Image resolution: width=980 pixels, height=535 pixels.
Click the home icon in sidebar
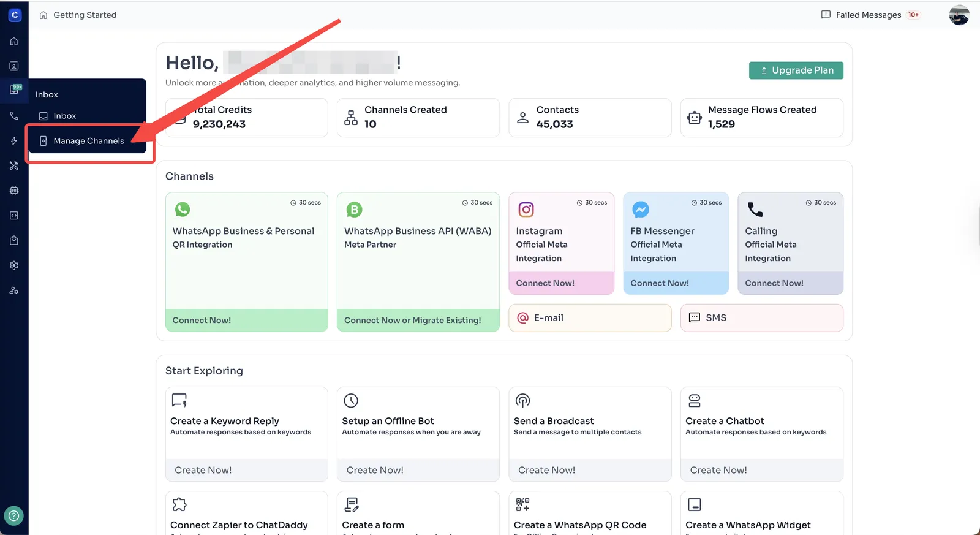[x=14, y=42]
